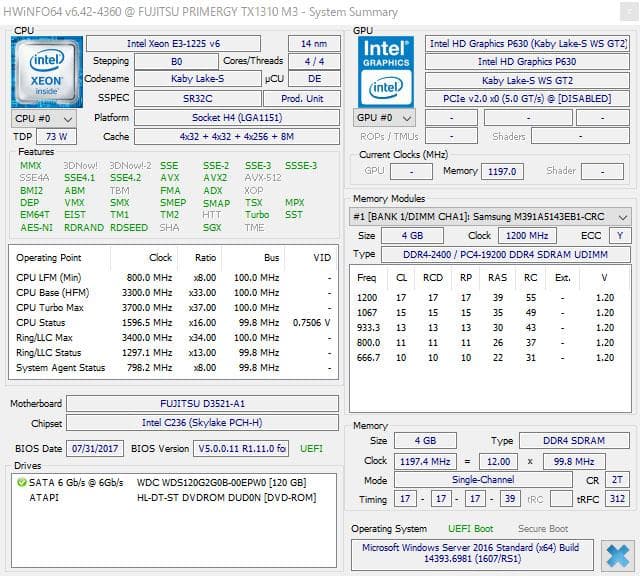Image resolution: width=640 pixels, height=576 pixels.
Task: Click the memory multiplier 12.00 field
Action: point(498,462)
